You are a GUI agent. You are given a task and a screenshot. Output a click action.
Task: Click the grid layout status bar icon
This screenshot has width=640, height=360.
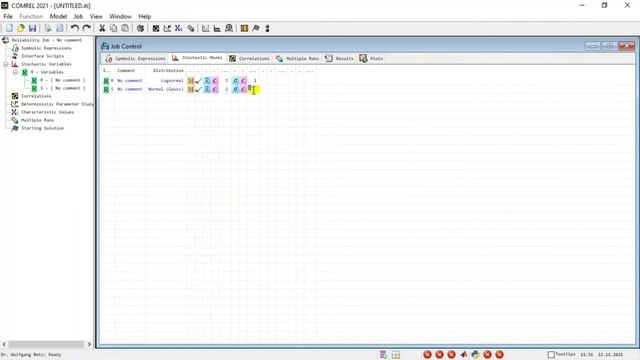(396, 354)
